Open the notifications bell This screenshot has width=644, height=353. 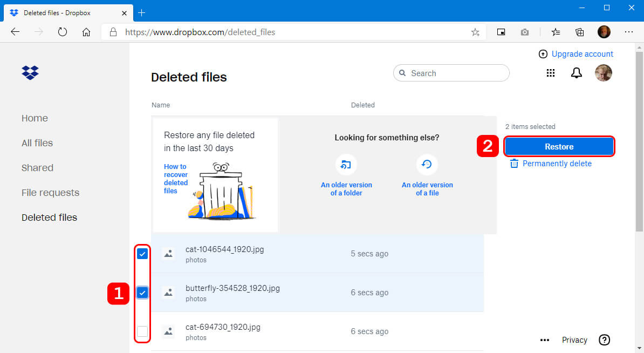click(x=577, y=73)
